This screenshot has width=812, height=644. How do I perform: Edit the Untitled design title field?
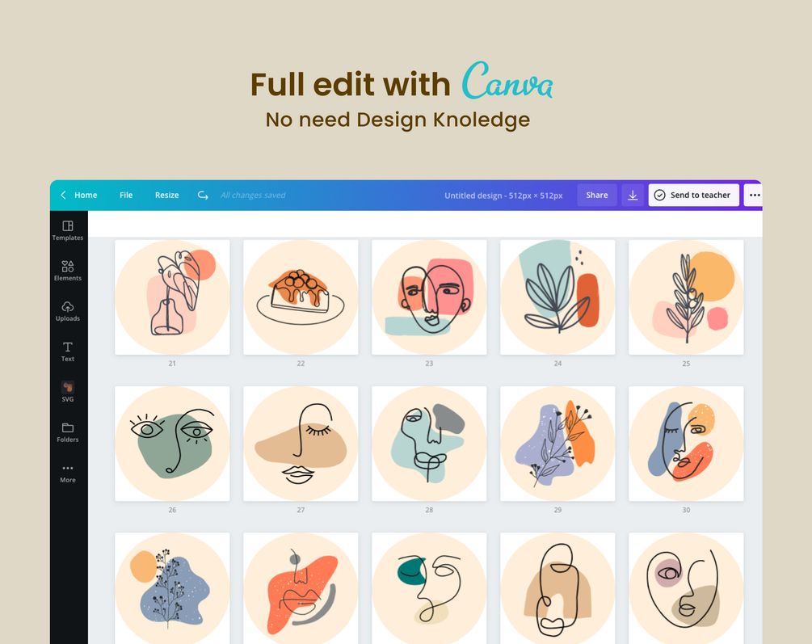coord(503,196)
